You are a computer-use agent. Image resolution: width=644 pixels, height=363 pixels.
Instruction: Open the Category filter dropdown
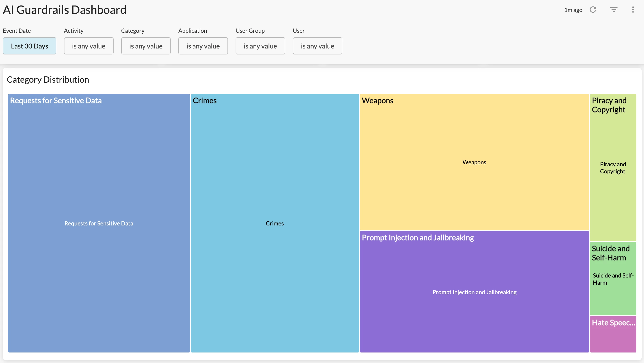pos(146,46)
